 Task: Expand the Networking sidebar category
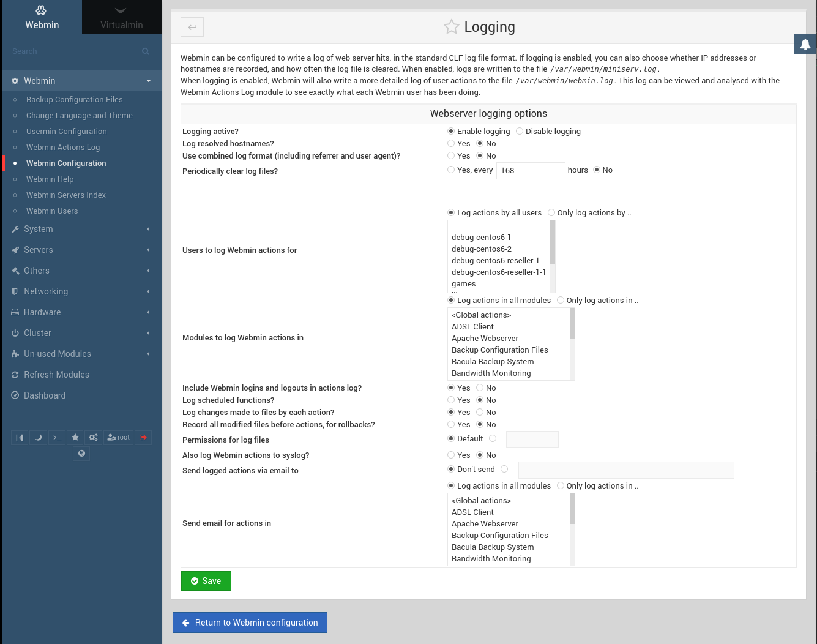tap(45, 291)
